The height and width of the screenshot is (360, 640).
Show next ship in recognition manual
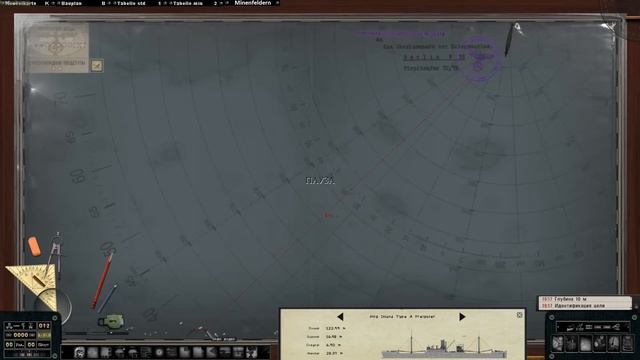coord(462,317)
